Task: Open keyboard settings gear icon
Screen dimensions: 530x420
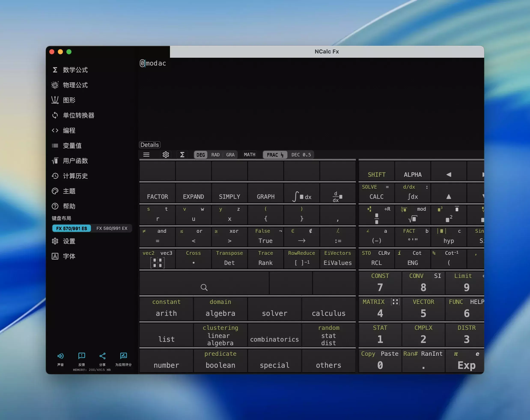Action: 166,155
